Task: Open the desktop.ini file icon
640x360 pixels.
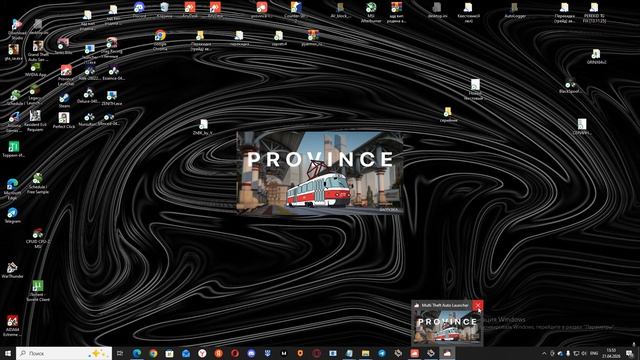Action: click(x=437, y=10)
